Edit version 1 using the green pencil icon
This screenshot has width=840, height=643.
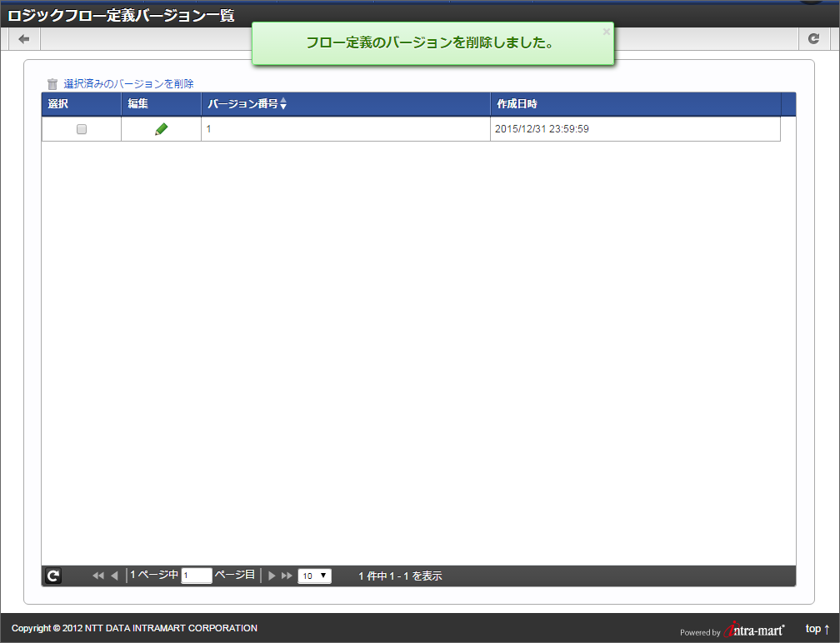(160, 128)
